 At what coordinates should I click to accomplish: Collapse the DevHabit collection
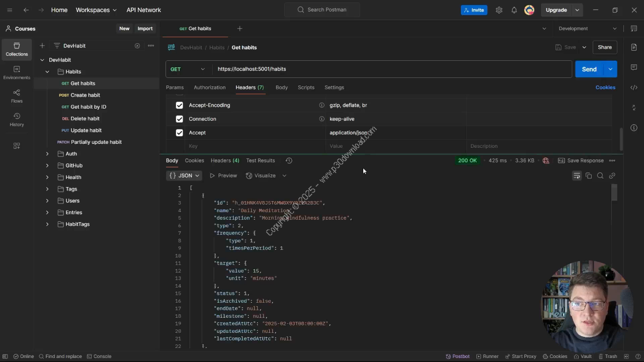click(42, 60)
